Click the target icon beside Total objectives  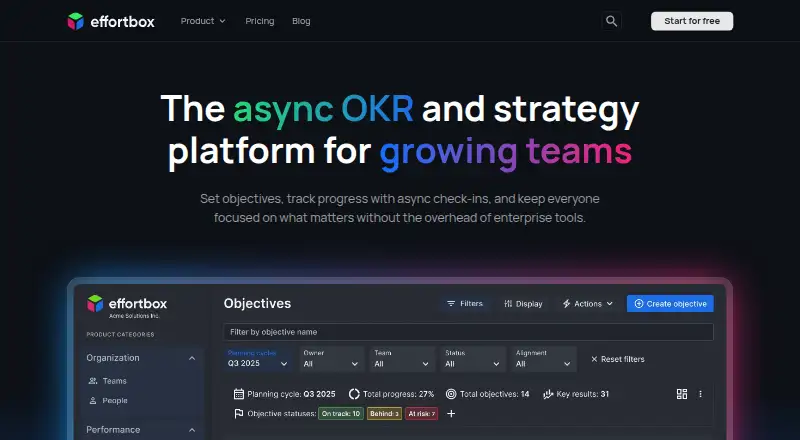tap(451, 394)
